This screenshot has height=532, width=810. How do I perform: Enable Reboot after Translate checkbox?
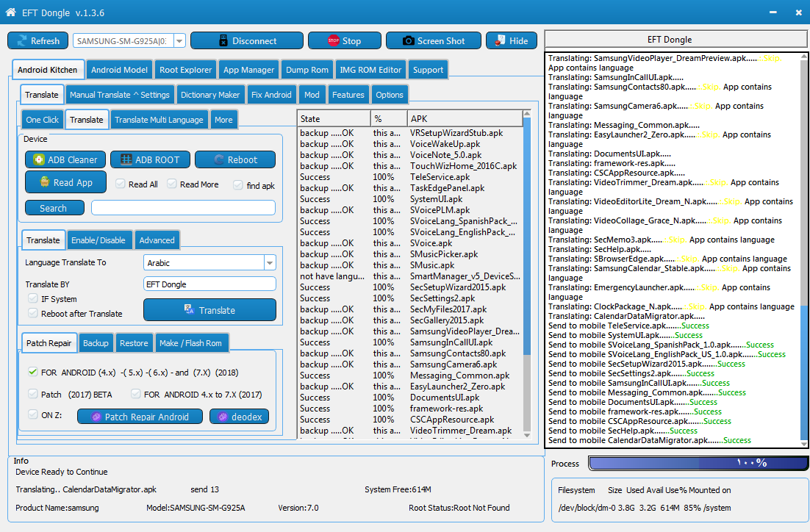(x=33, y=313)
